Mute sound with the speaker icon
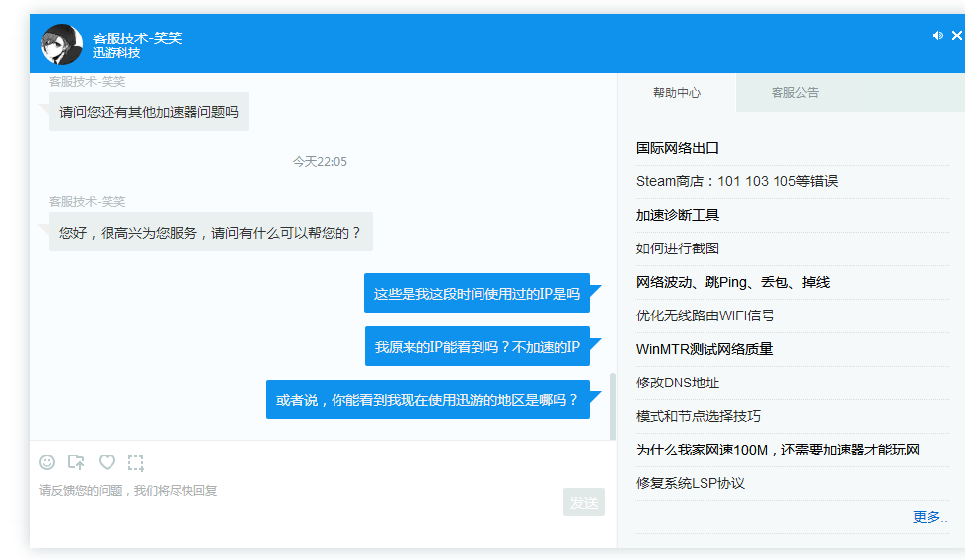 coord(937,35)
